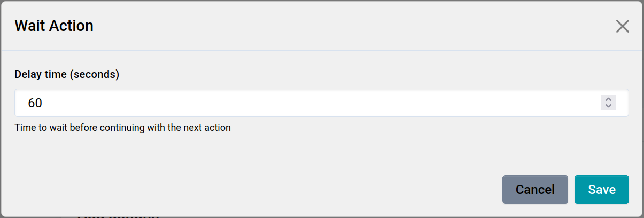Click the help text below the delay field
The height and width of the screenshot is (218, 644).
coord(122,128)
